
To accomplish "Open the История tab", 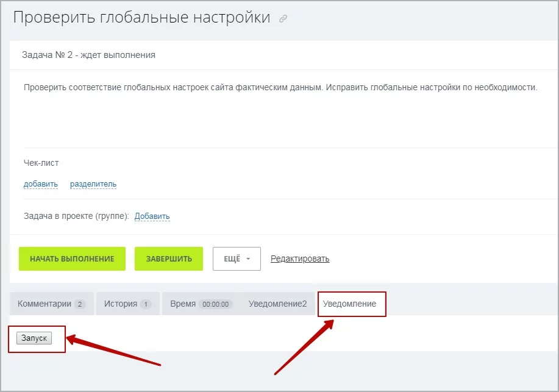I will click(x=121, y=304).
